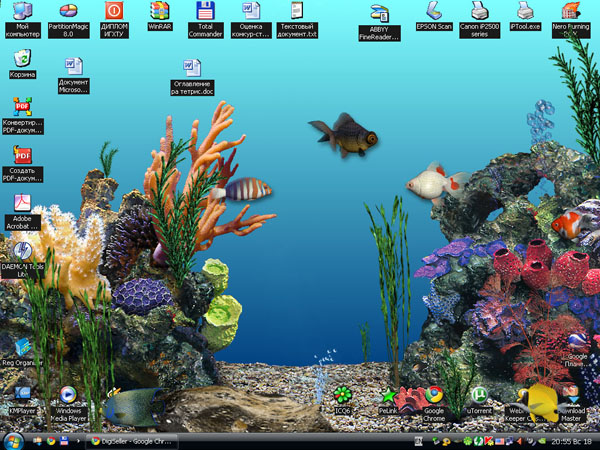Click the Корзина recycle bin icon
This screenshot has height=450, width=600.
[22, 58]
